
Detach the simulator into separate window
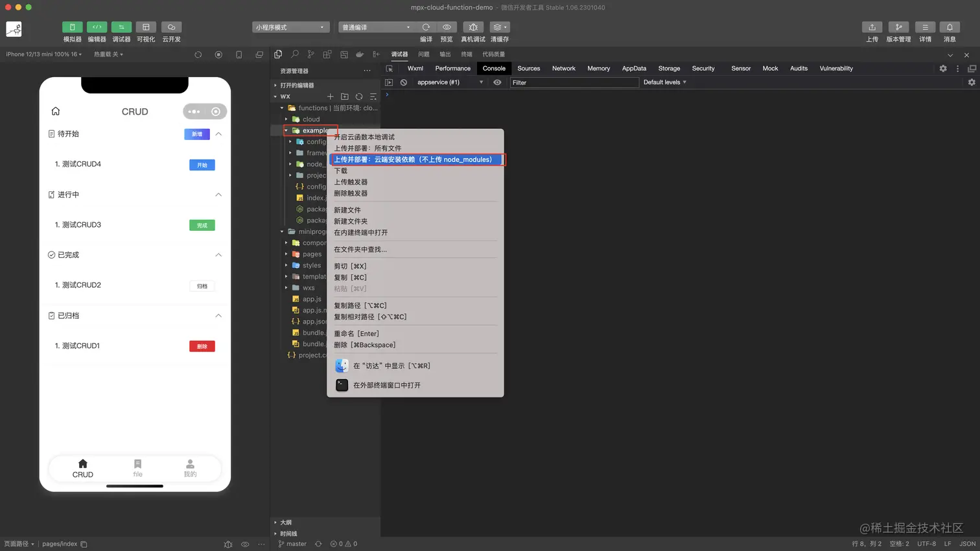259,54
